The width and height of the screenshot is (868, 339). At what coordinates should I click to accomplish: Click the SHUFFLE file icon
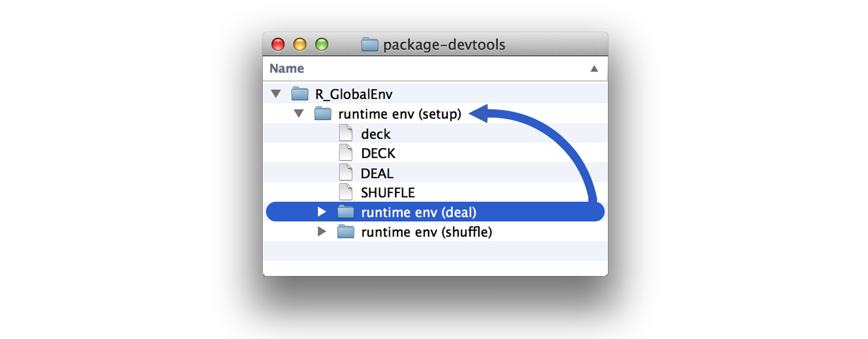[346, 192]
